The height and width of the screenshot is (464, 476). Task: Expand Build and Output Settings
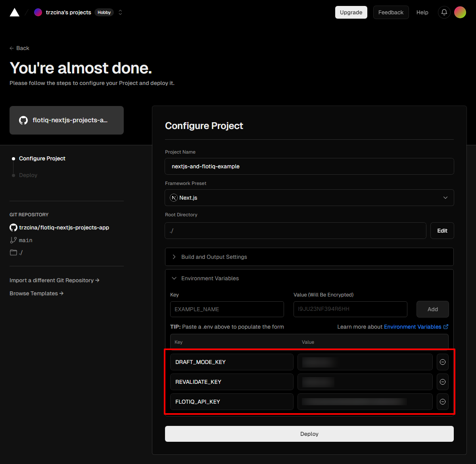309,257
